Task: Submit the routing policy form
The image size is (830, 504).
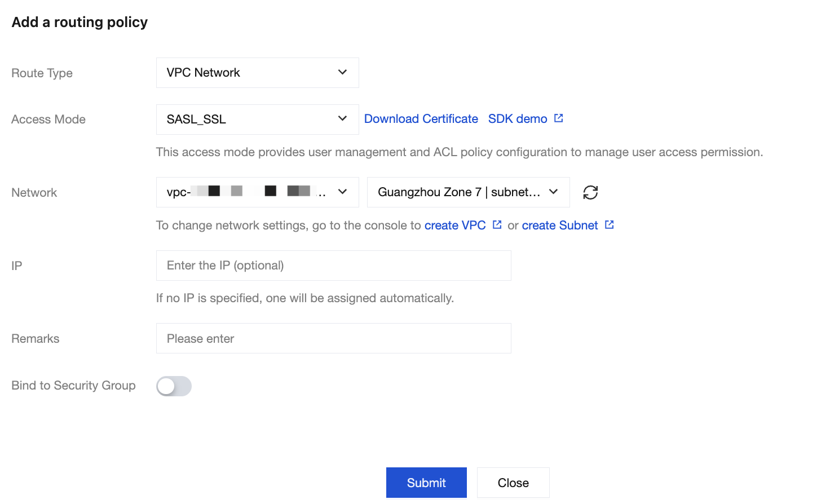Action: (426, 483)
